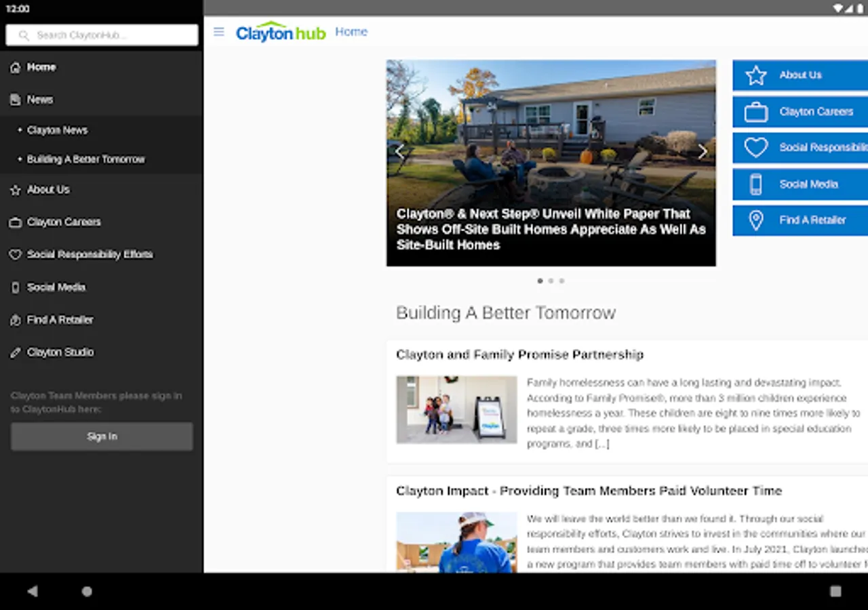Click the News document icon in sidebar

click(16, 100)
